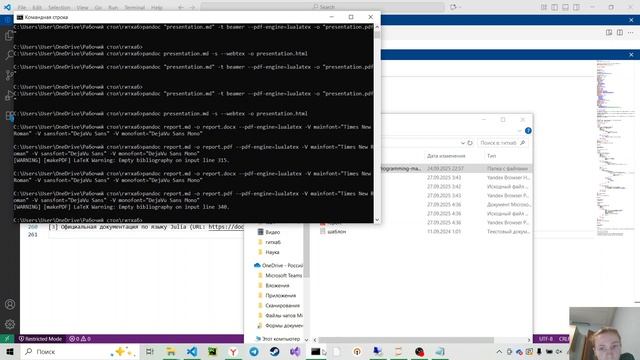This screenshot has width=640, height=360.
Task: Open Telegram from the taskbar
Action: click(254, 351)
